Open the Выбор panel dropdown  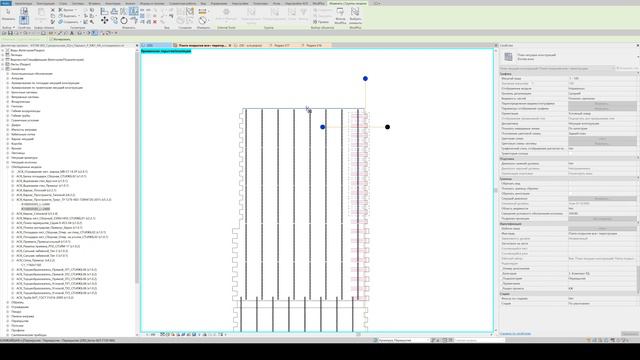(8, 27)
